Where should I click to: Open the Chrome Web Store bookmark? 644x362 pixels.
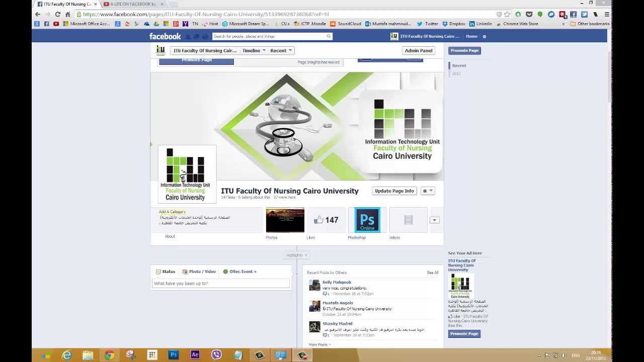[x=517, y=24]
